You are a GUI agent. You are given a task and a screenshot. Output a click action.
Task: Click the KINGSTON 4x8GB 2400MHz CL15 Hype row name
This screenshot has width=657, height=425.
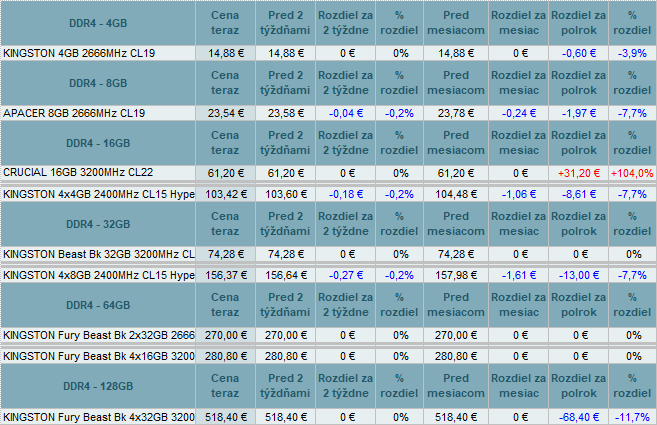99,275
